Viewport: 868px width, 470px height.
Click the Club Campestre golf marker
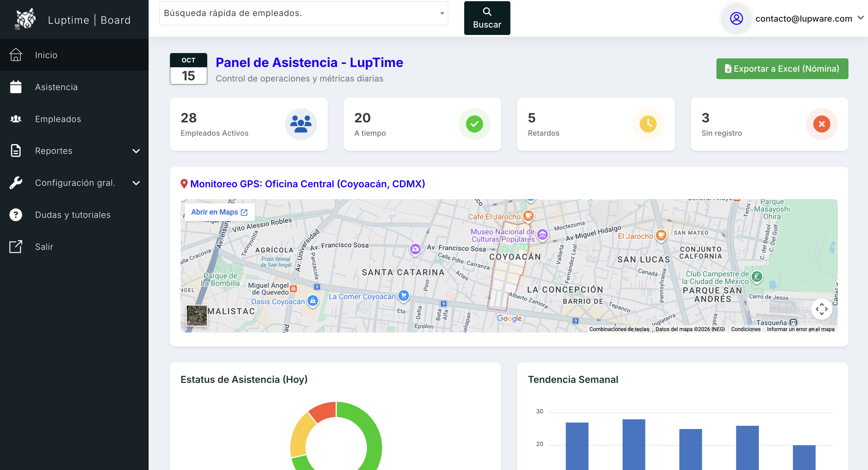[757, 277]
